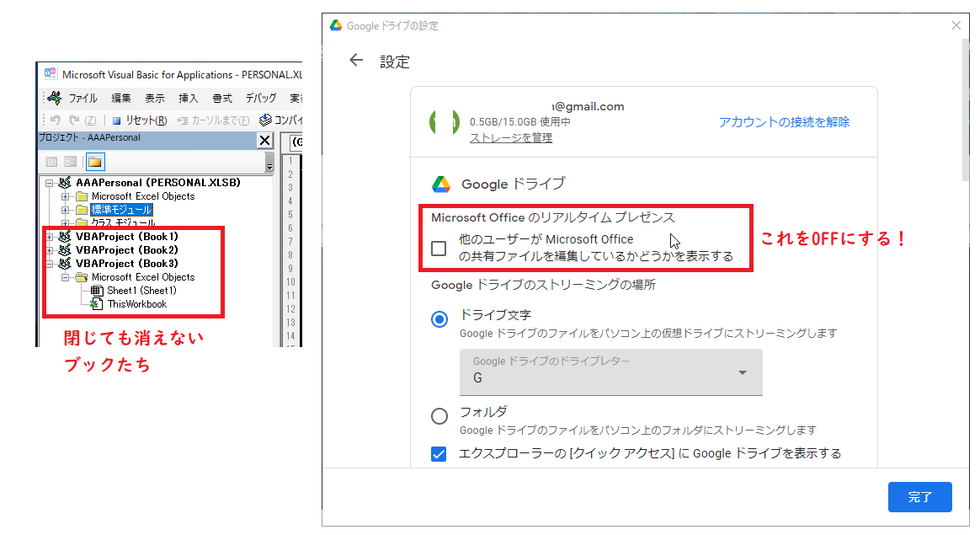The image size is (980, 535).
Task: Open the 編集 menu
Action: [121, 99]
